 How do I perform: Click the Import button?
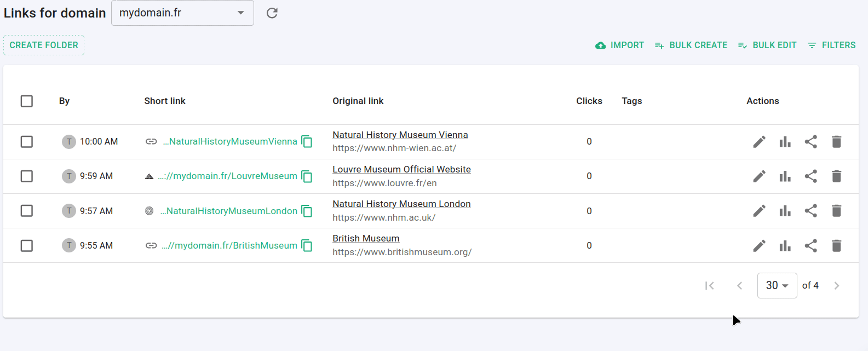point(619,45)
